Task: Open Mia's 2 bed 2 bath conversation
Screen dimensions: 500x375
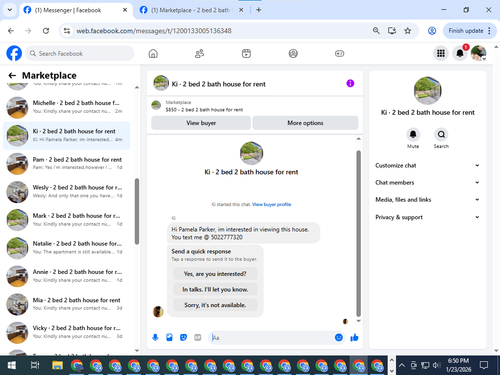Action: 67,304
